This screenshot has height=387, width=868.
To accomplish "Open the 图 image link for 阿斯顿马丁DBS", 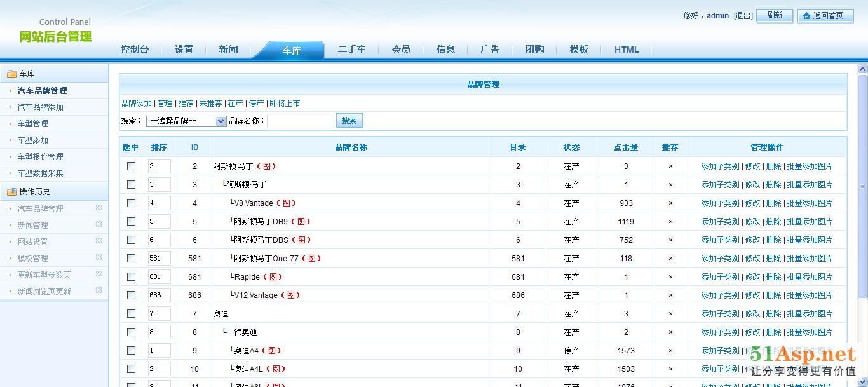I will 301,240.
